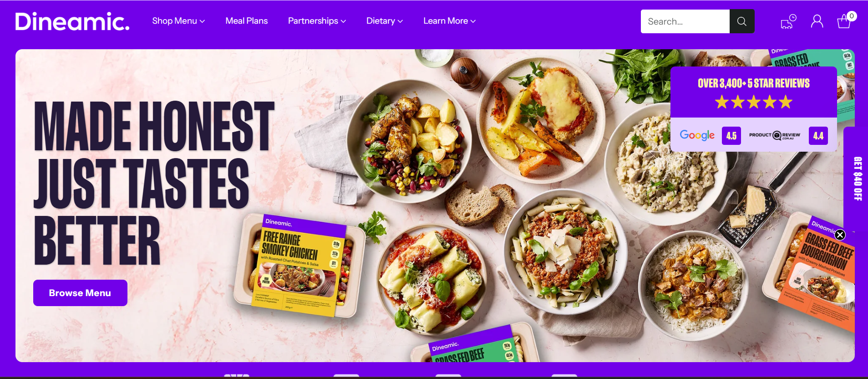Expand the Learn More dropdown

coord(449,21)
